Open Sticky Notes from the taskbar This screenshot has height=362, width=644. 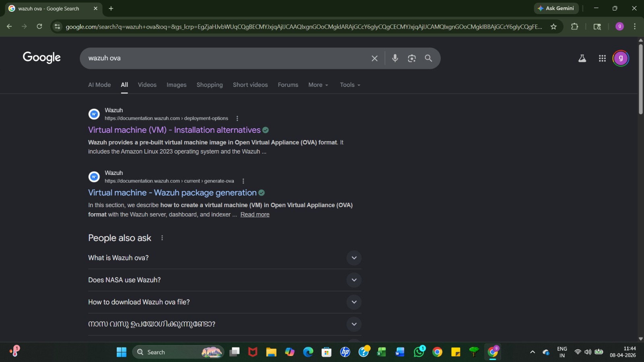[456, 352]
